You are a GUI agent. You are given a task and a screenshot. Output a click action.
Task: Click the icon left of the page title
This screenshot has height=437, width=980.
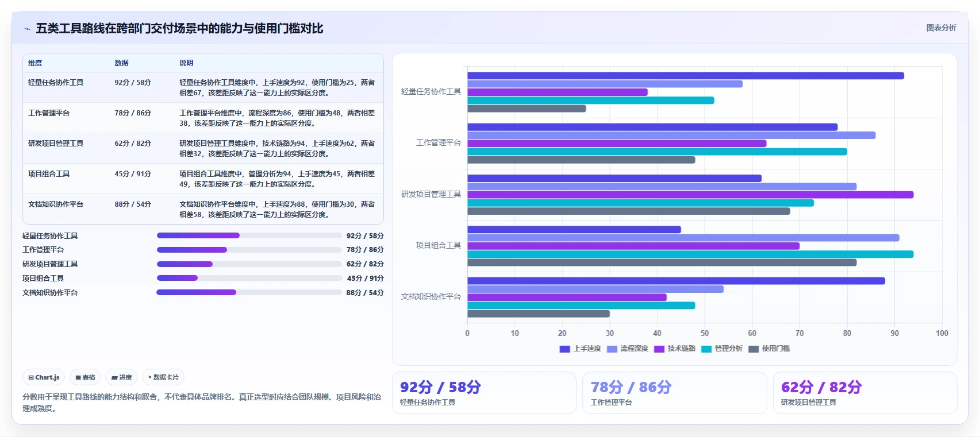pyautogui.click(x=27, y=29)
